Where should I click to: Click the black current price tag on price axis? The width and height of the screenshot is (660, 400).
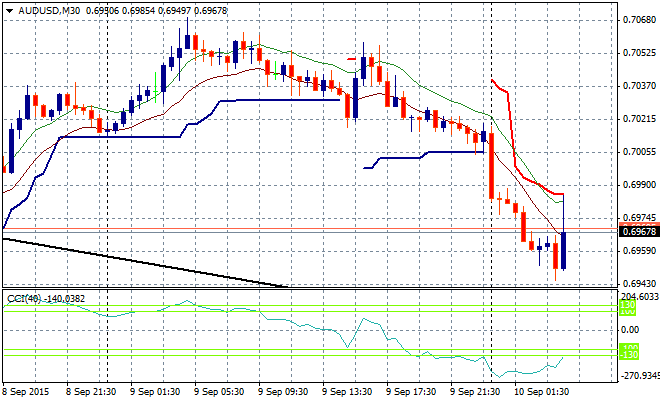(639, 232)
